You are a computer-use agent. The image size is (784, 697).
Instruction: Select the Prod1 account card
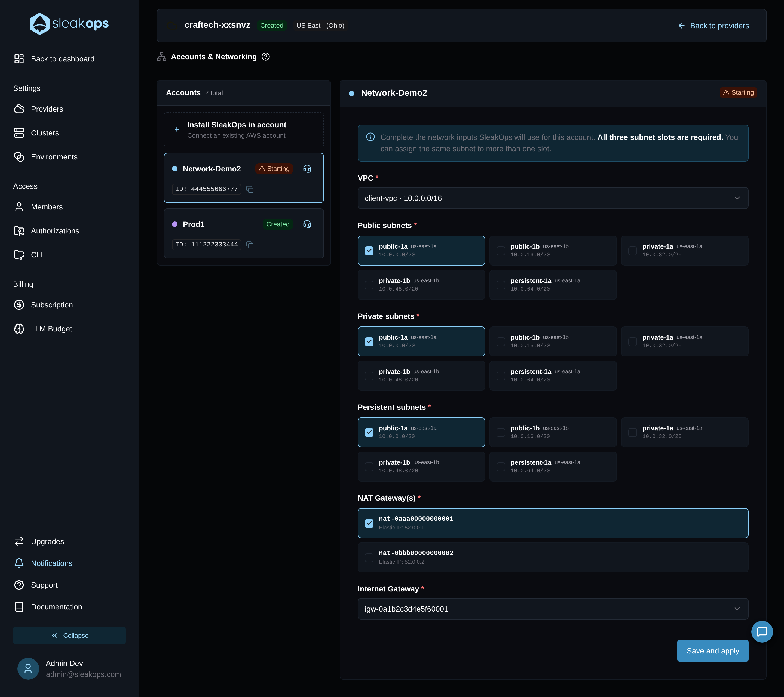click(244, 233)
